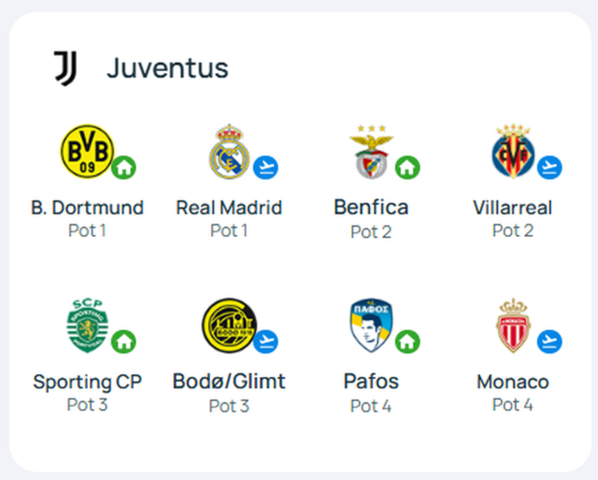Screen dimensions: 598x480
Task: Select the Villarreal crest
Action: tap(513, 151)
